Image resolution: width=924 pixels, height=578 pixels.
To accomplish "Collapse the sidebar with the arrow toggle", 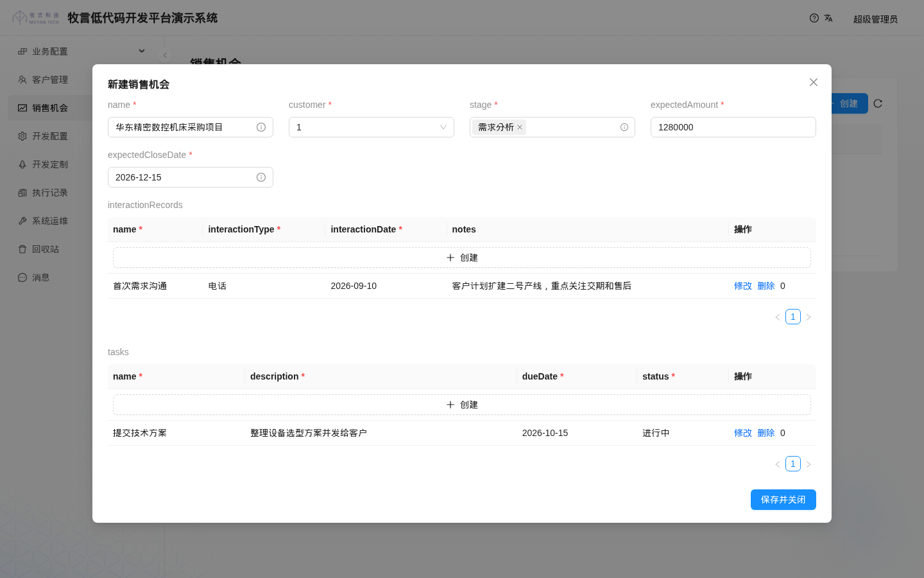I will coord(165,55).
